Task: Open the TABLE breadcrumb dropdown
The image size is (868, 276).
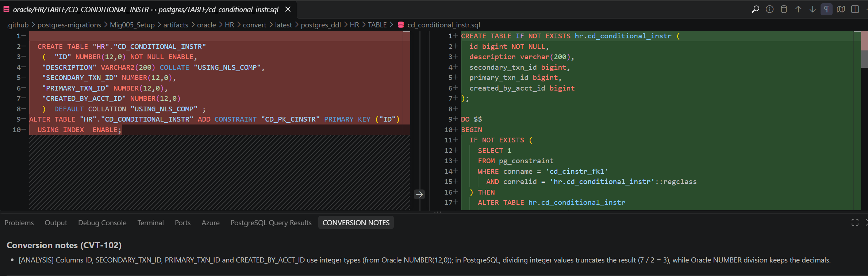Action: pos(377,25)
